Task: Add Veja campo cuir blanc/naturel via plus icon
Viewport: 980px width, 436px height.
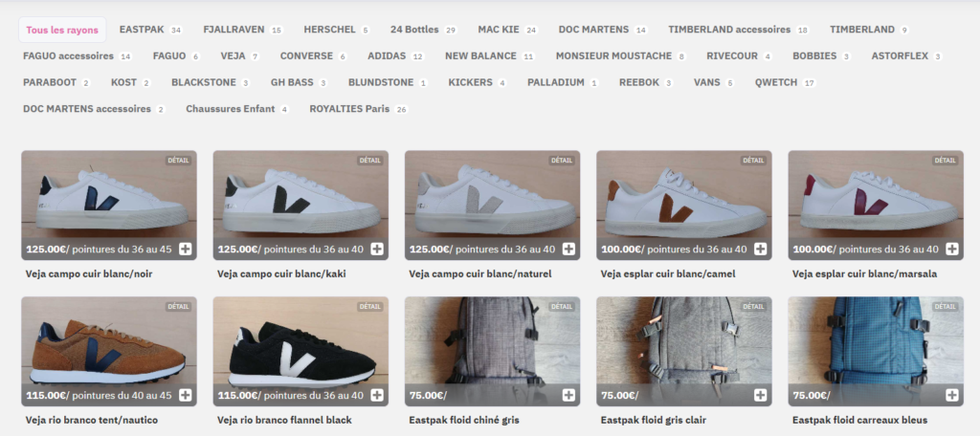Action: pyautogui.click(x=568, y=249)
